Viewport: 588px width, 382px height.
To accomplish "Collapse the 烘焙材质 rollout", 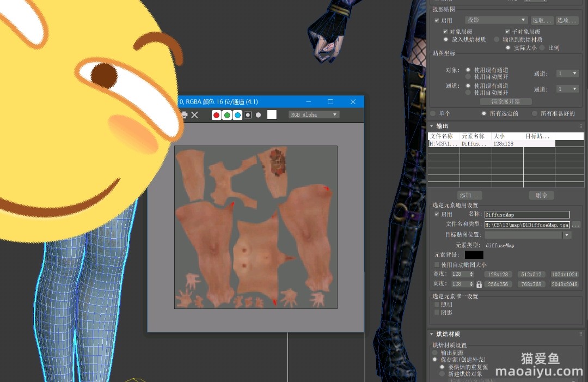I will (432, 334).
